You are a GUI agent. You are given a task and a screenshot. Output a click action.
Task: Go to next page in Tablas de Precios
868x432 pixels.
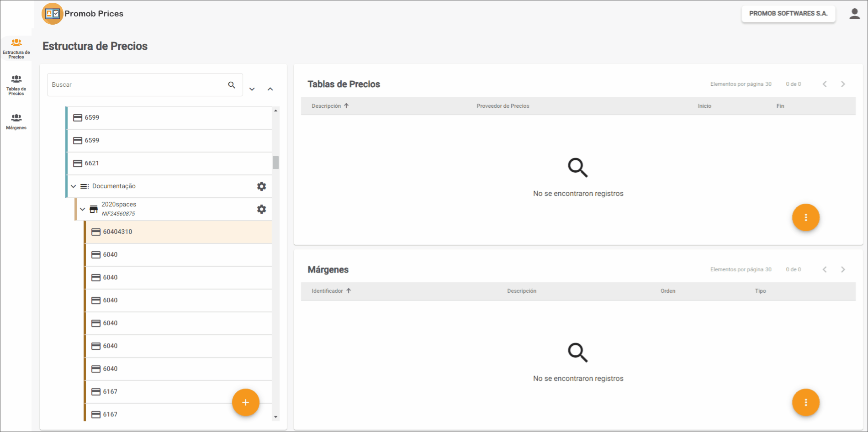pos(843,84)
